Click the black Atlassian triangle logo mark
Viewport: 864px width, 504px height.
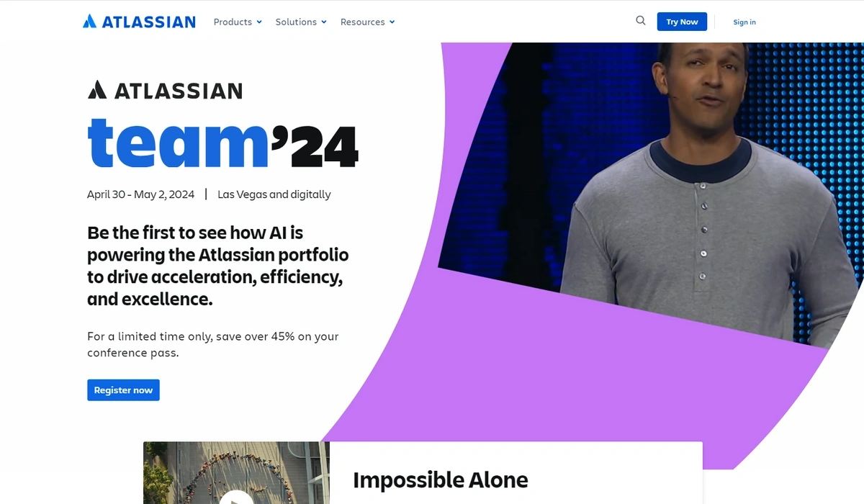pyautogui.click(x=97, y=90)
